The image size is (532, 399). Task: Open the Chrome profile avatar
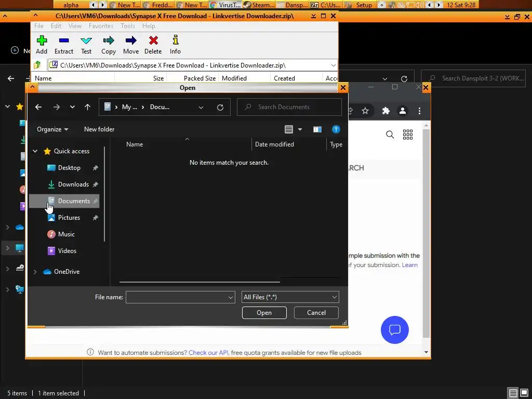(x=403, y=111)
